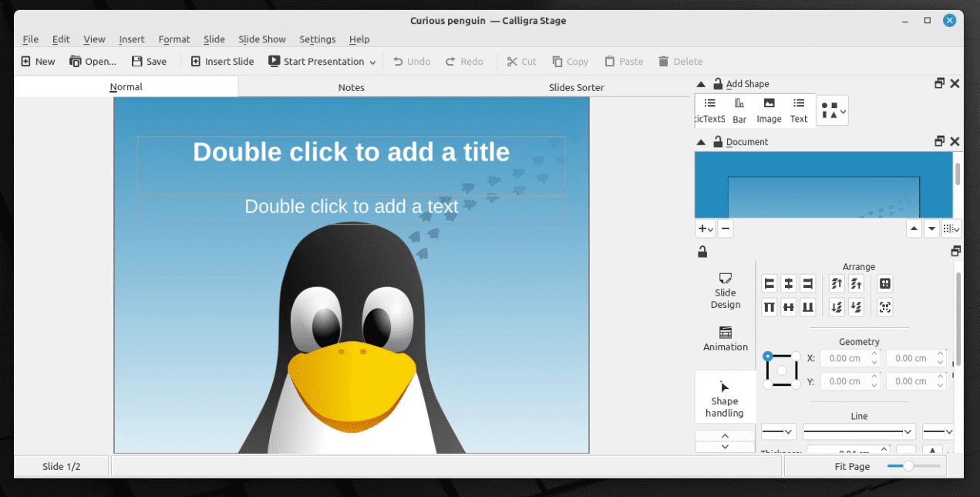
Task: Choose the Image shape in Add Shape
Action: coord(769,110)
